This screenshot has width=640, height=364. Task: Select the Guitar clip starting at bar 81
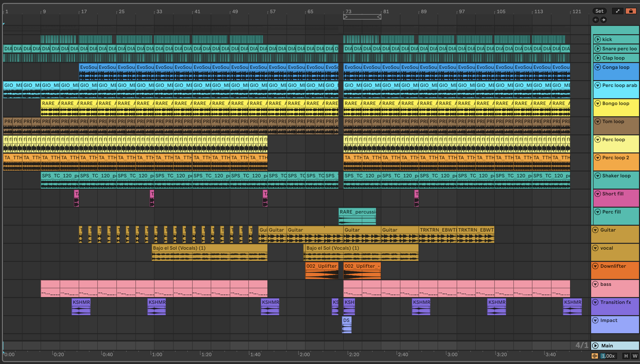[x=400, y=234]
